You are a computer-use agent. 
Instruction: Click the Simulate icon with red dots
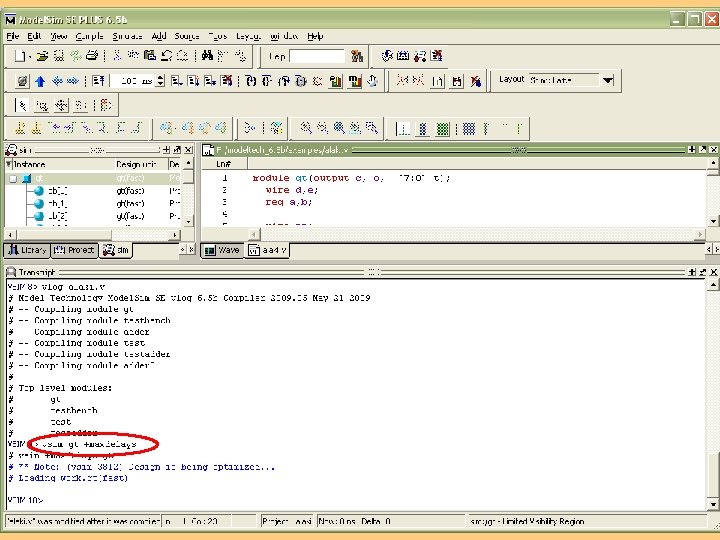420,56
